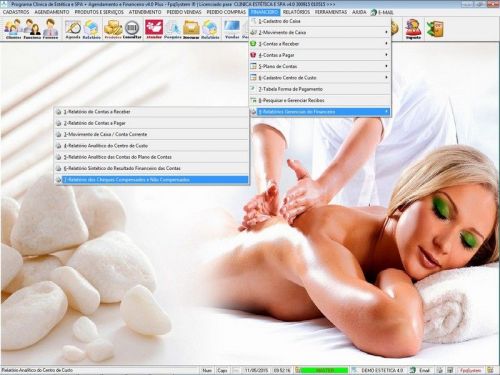The height and width of the screenshot is (375, 500).
Task: Select 7-Tabela Forma de Pagamento
Action: point(320,89)
